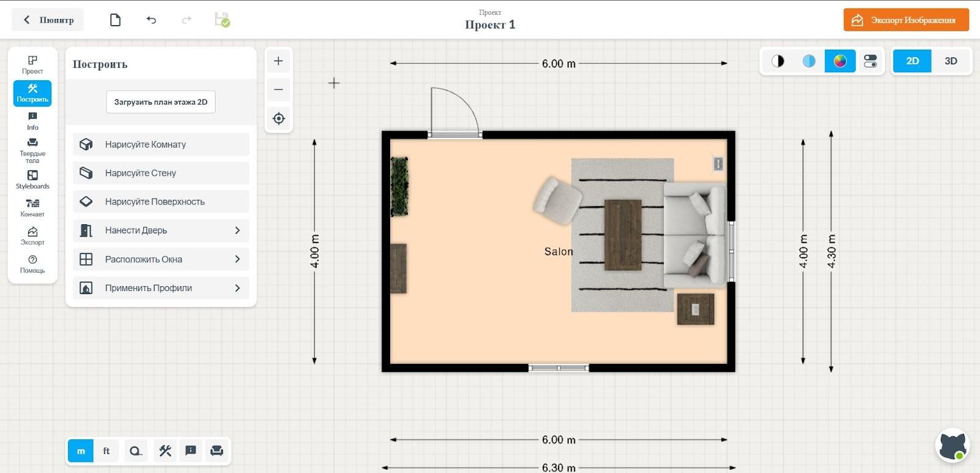The height and width of the screenshot is (473, 980).
Task: Open the furniture sofa icon in bottom toolbar
Action: 216,451
